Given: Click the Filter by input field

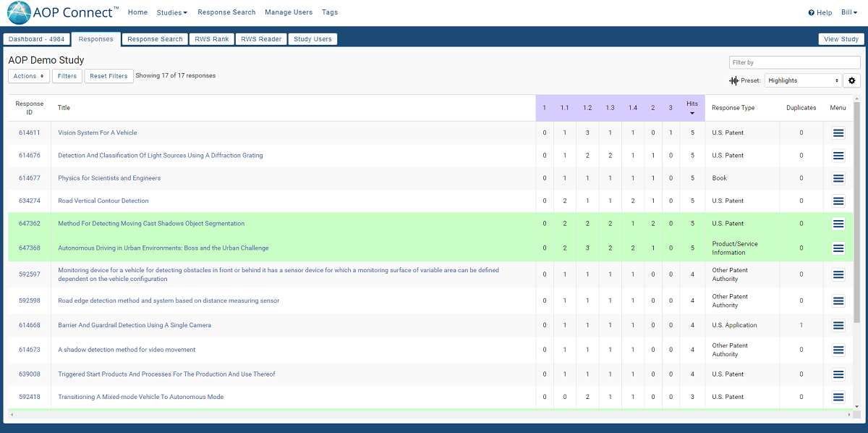Looking at the screenshot, I should [x=794, y=62].
